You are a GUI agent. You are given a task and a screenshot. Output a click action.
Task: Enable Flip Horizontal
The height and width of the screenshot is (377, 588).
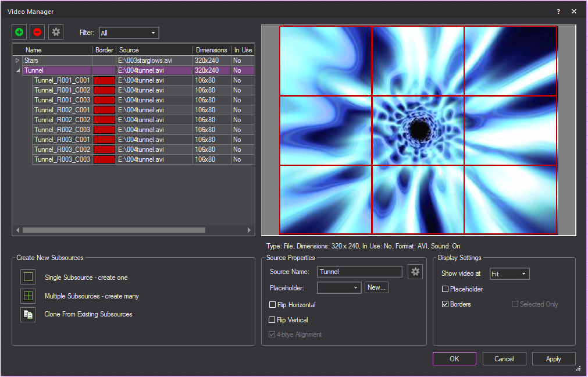tap(272, 304)
